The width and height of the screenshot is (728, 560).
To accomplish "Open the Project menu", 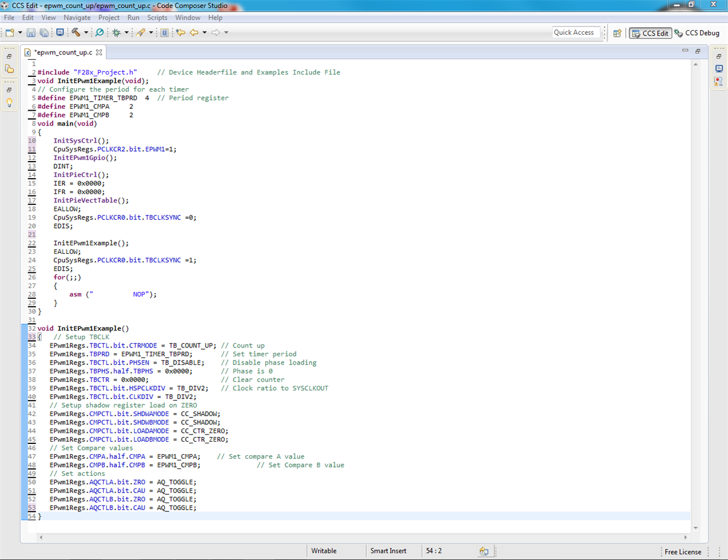I will click(x=109, y=18).
